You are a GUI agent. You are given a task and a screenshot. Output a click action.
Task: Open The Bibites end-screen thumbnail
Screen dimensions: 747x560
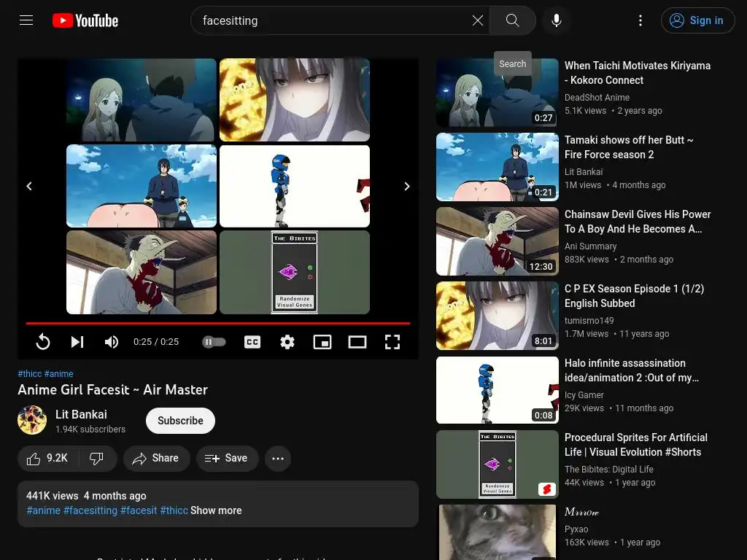295,273
